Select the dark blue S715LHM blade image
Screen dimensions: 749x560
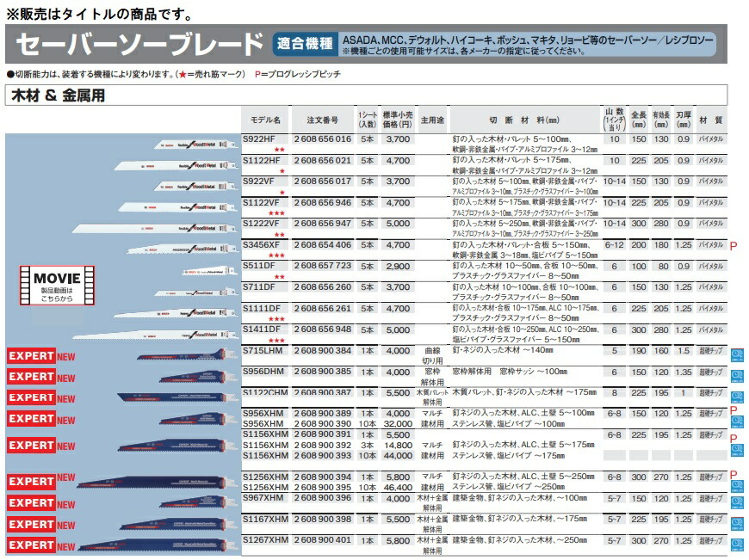[188, 354]
